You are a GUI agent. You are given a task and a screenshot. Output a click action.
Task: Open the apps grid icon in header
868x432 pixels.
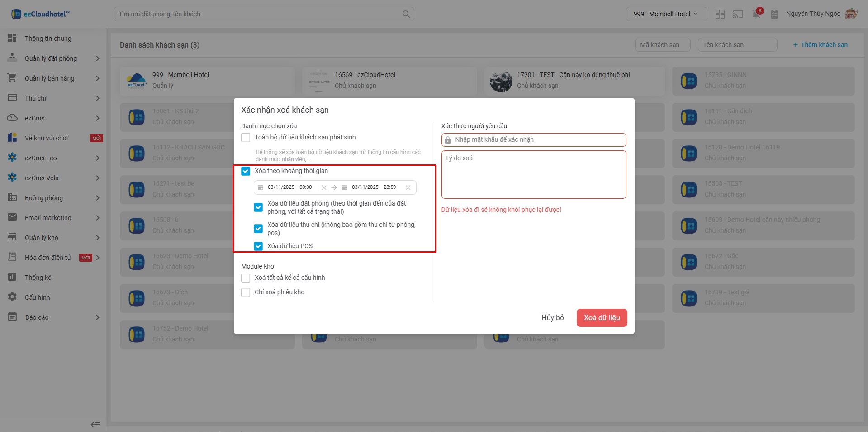(720, 14)
